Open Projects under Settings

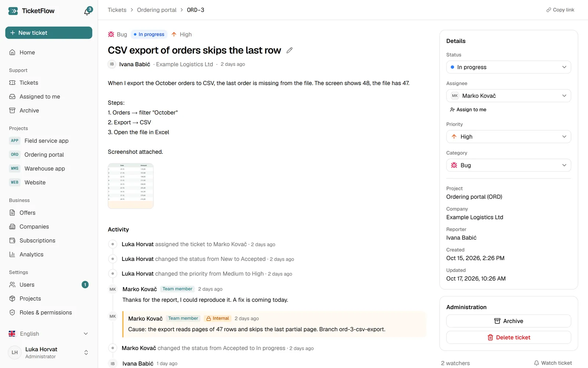coord(49,299)
